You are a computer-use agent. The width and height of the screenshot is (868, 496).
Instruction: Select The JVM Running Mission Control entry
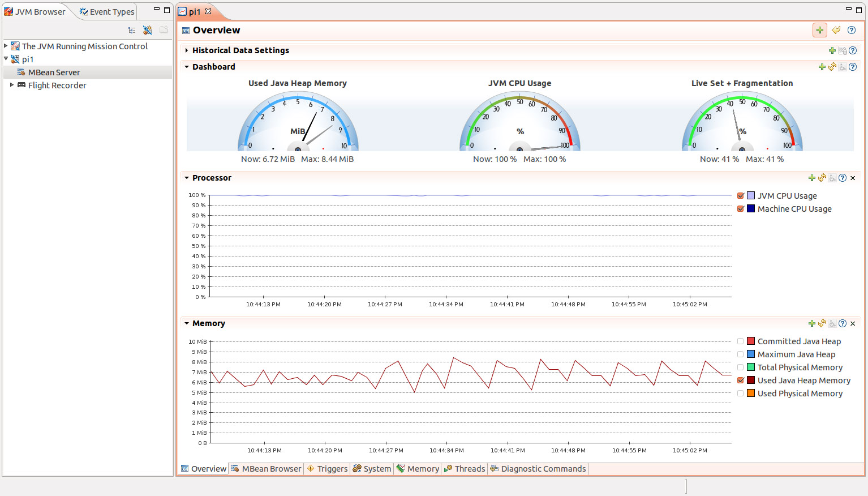[x=85, y=46]
